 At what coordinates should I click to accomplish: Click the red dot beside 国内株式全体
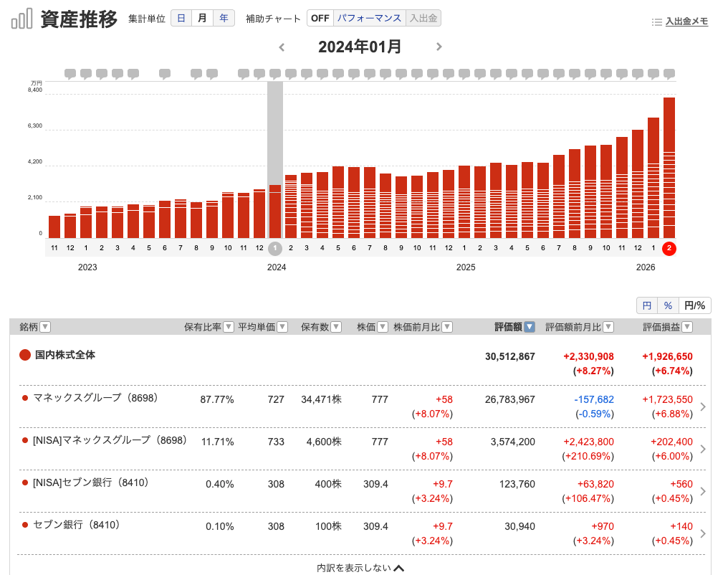coord(24,354)
